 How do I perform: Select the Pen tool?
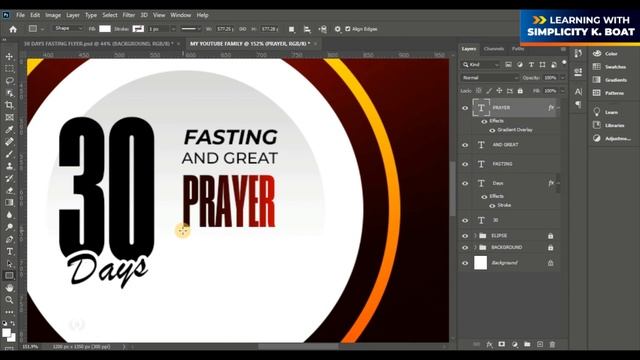click(9, 239)
